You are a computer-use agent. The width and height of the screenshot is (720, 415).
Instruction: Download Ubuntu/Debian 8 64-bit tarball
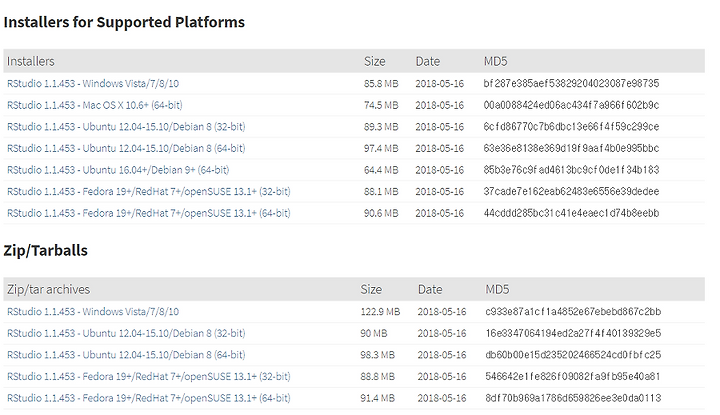[126, 355]
